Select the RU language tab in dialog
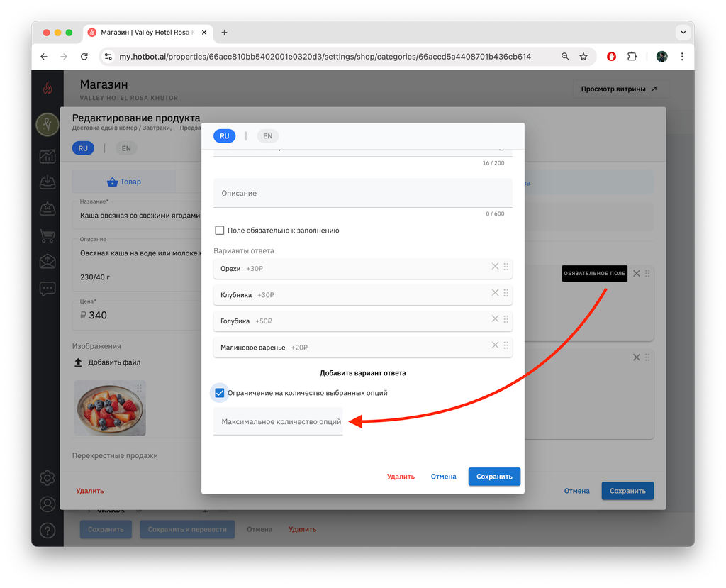This screenshot has height=588, width=726. (x=225, y=136)
